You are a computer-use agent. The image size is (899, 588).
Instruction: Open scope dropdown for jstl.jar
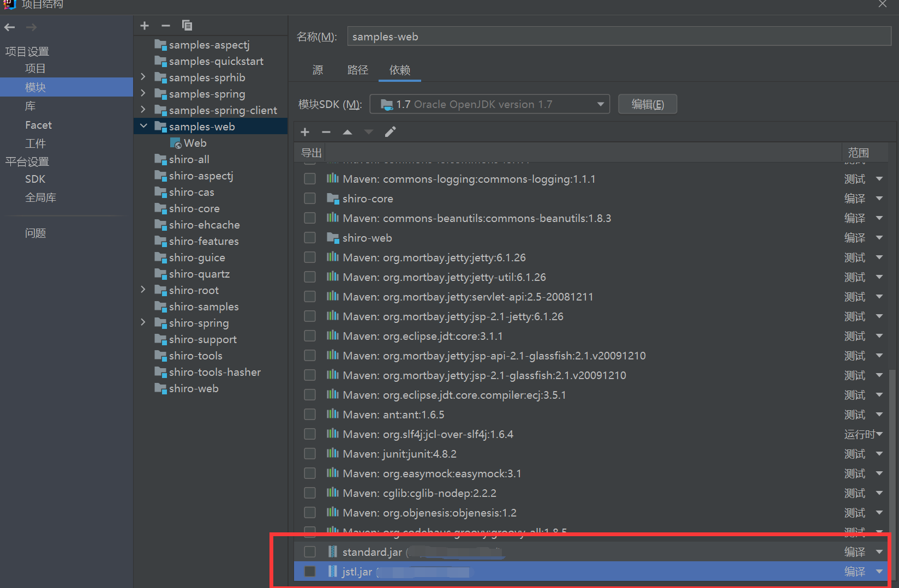879,572
